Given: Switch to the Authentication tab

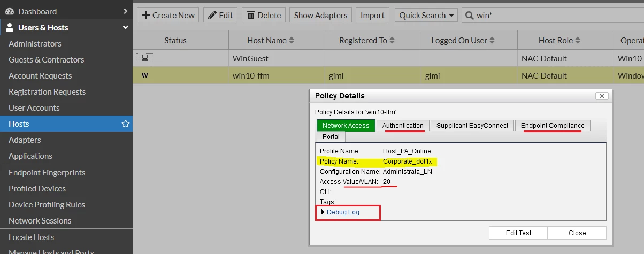Looking at the screenshot, I should click(403, 125).
